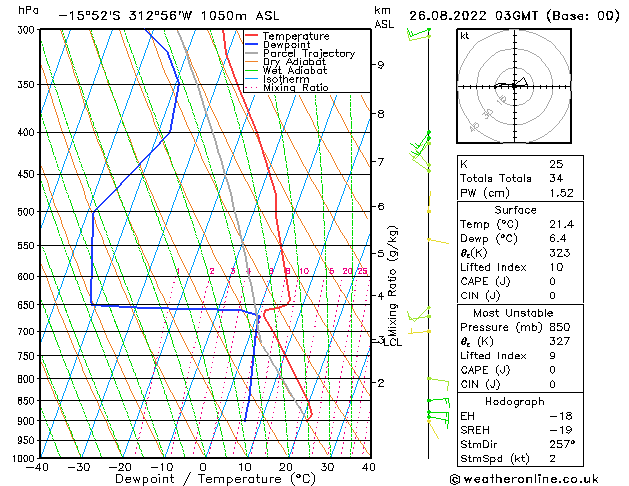Click the blue Dewpoint legend line

click(251, 45)
